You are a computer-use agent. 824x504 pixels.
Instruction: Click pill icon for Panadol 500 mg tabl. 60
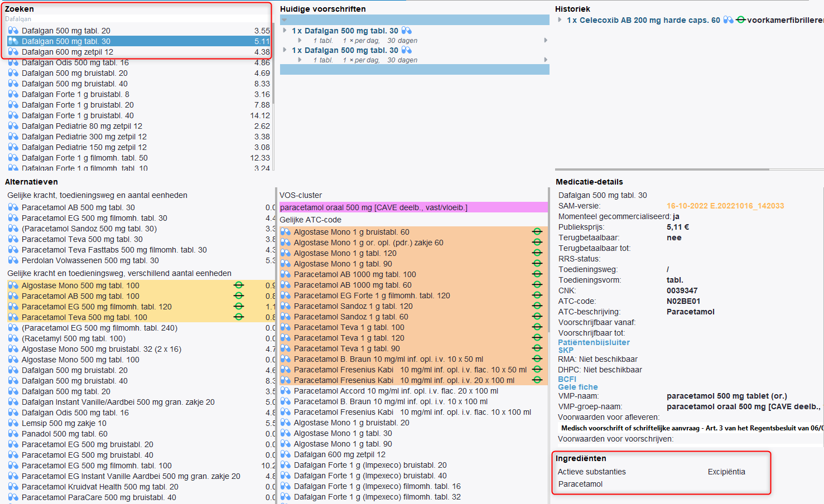click(13, 434)
